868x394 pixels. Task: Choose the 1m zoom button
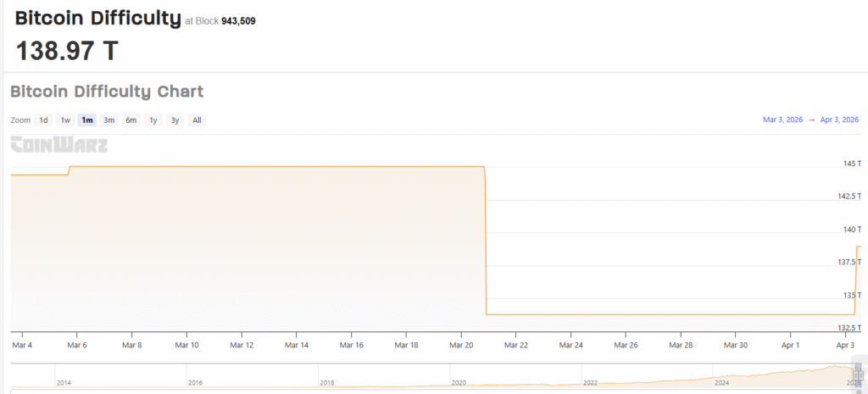(x=87, y=120)
